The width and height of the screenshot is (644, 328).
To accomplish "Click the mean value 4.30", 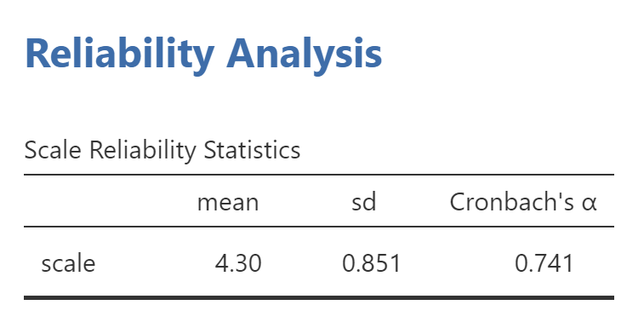I will click(x=238, y=263).
